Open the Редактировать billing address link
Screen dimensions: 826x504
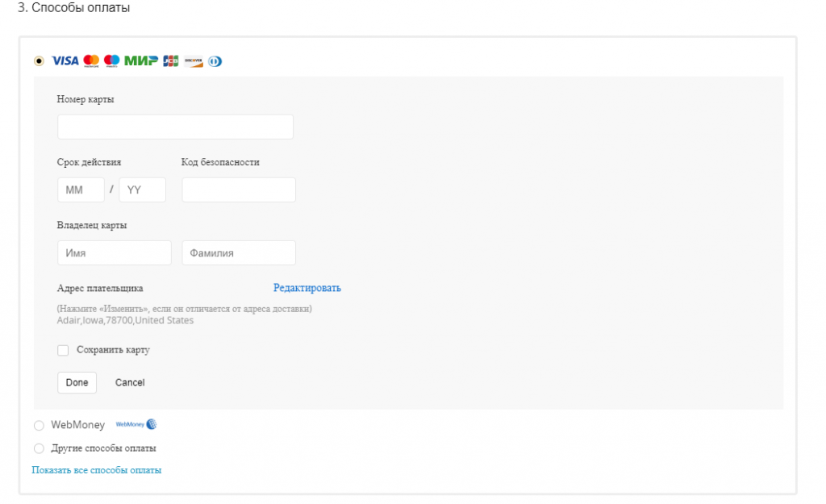pos(307,288)
